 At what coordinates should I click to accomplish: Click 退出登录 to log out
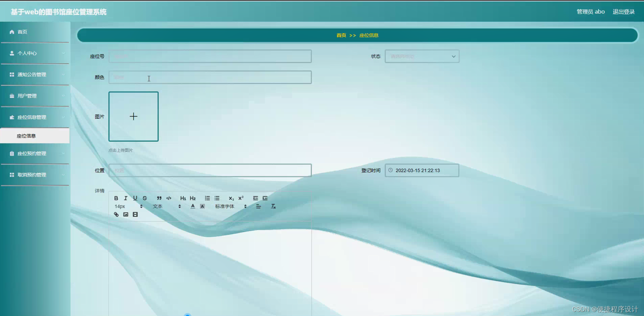(x=624, y=11)
